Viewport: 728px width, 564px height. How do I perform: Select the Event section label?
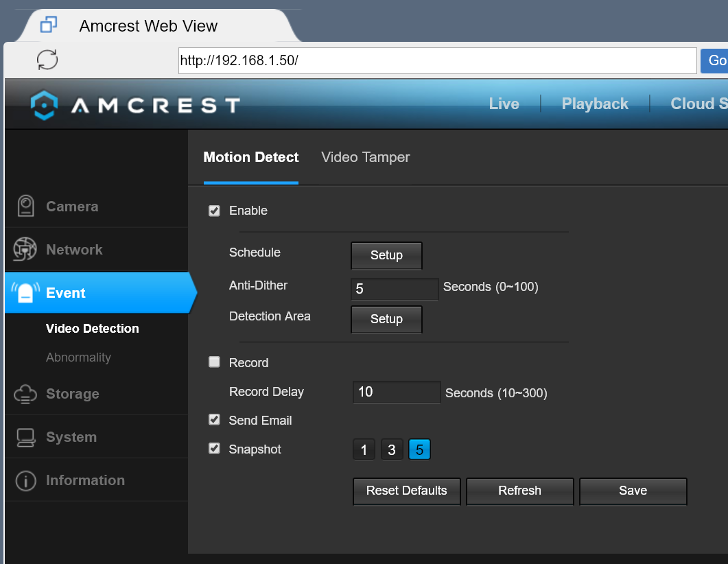coord(65,293)
